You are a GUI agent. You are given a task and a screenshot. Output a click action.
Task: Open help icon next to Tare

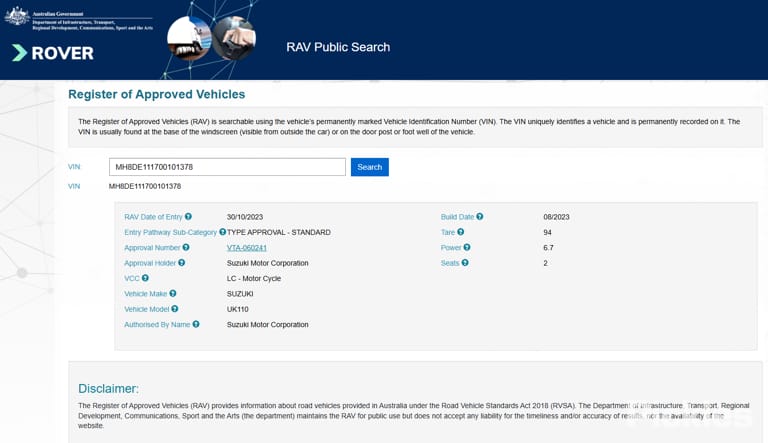point(461,232)
